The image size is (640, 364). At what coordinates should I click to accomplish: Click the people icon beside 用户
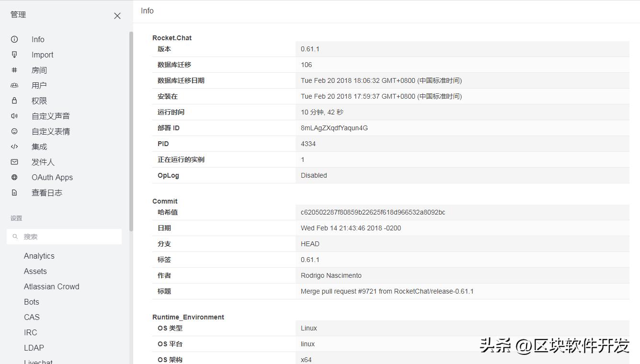pos(14,85)
